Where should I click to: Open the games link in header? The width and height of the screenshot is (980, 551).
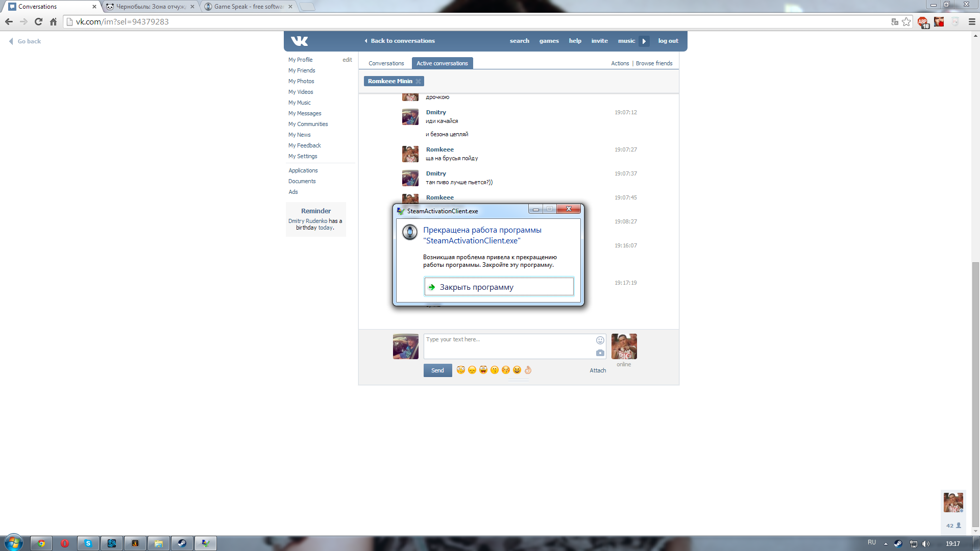tap(549, 41)
